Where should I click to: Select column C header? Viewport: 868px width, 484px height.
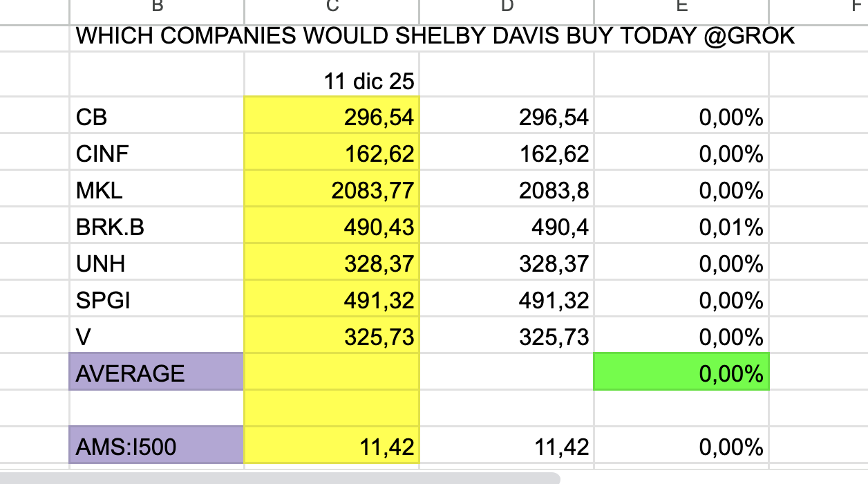(332, 7)
